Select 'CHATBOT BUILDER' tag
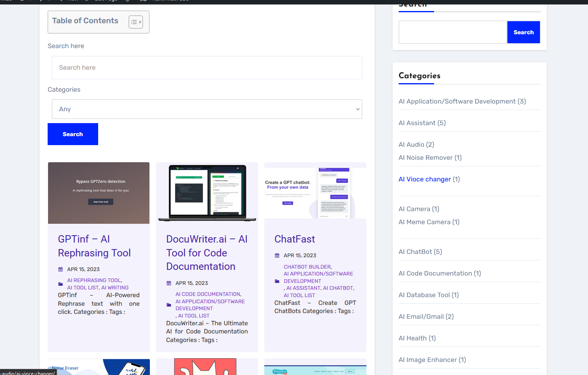Screen dimensions: 588x375 click(x=307, y=267)
